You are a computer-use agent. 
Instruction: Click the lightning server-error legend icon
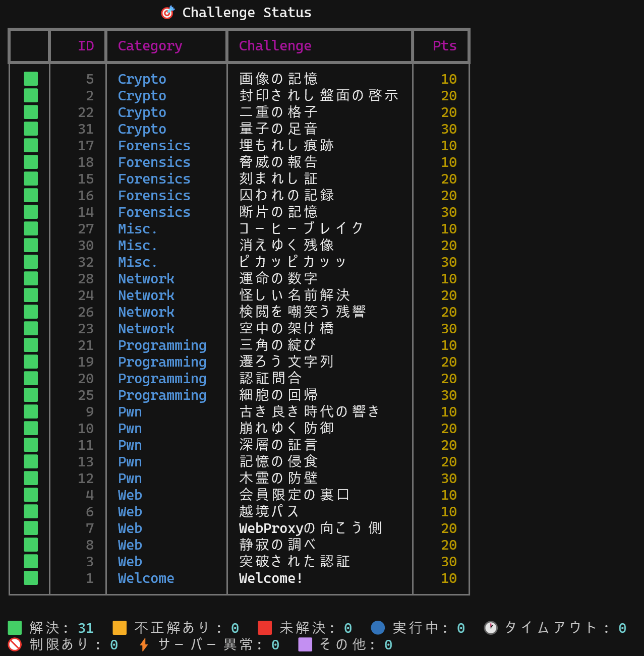click(144, 644)
